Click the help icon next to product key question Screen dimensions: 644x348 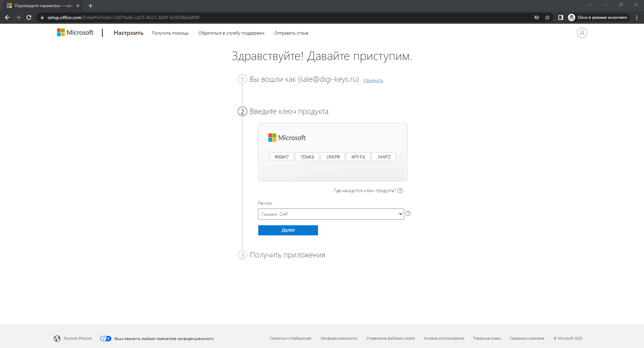[x=400, y=191]
